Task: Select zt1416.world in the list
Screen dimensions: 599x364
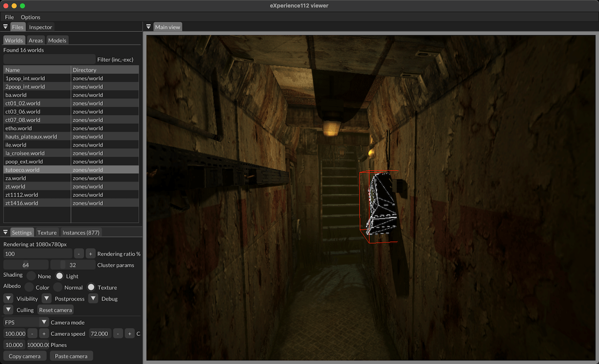Action: coord(71,204)
